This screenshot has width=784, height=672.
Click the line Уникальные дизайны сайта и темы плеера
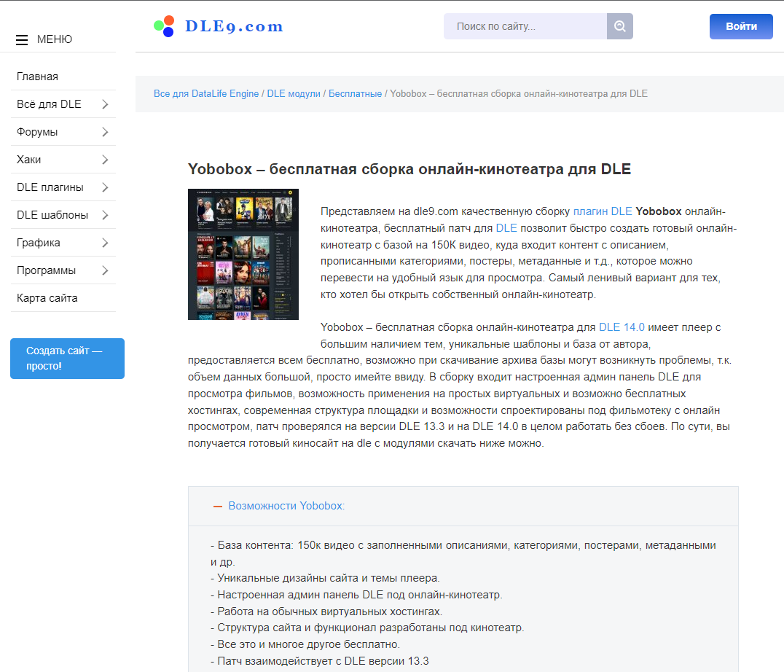click(325, 578)
